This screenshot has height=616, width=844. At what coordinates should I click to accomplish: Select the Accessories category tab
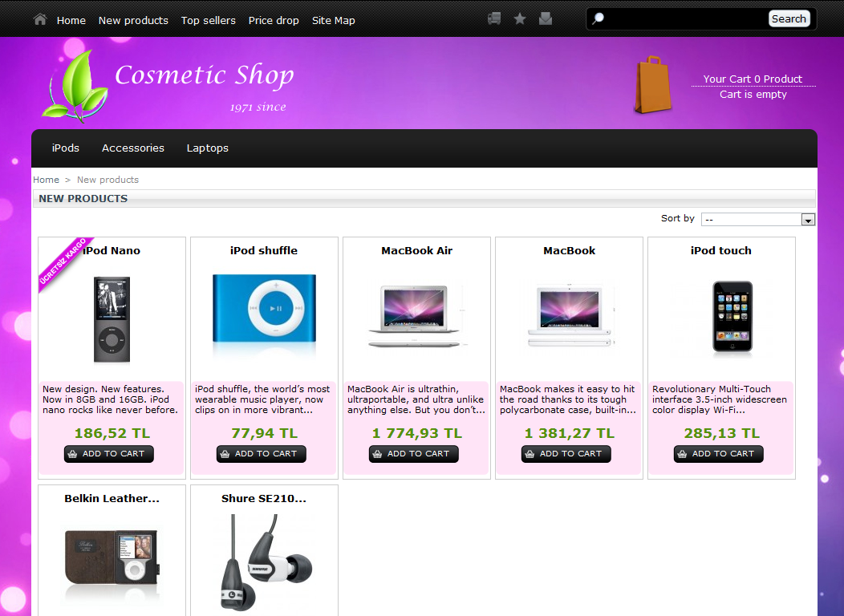[133, 148]
